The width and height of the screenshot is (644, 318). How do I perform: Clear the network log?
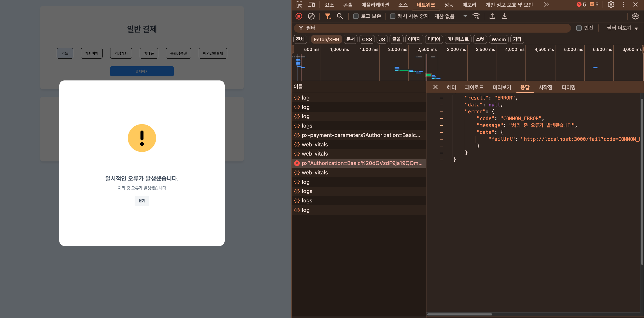point(311,16)
